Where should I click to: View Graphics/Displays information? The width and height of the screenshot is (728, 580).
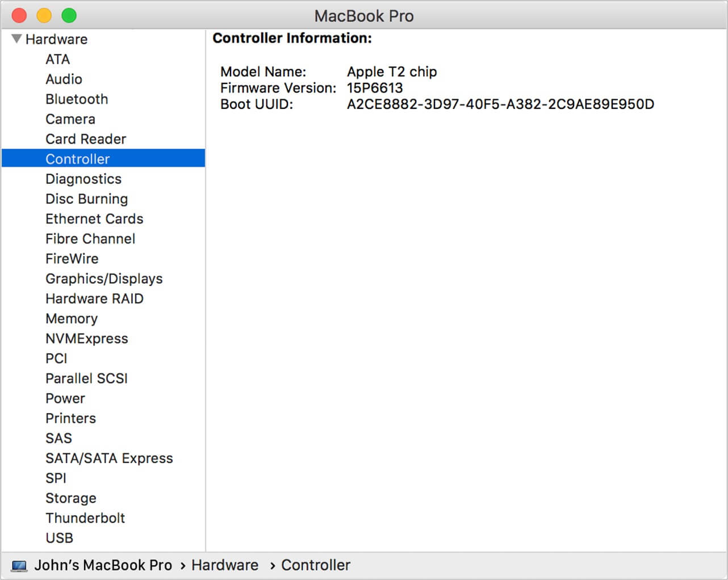tap(104, 279)
